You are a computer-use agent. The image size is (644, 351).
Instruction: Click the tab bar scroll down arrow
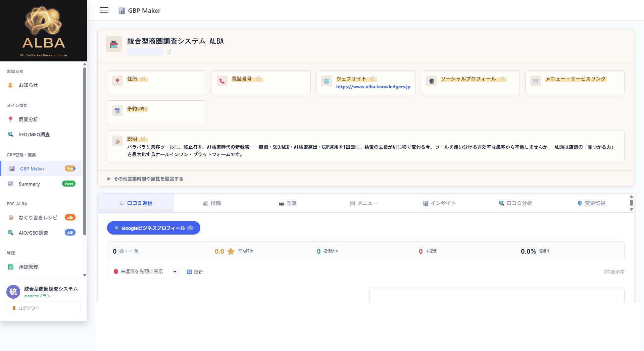tap(631, 209)
